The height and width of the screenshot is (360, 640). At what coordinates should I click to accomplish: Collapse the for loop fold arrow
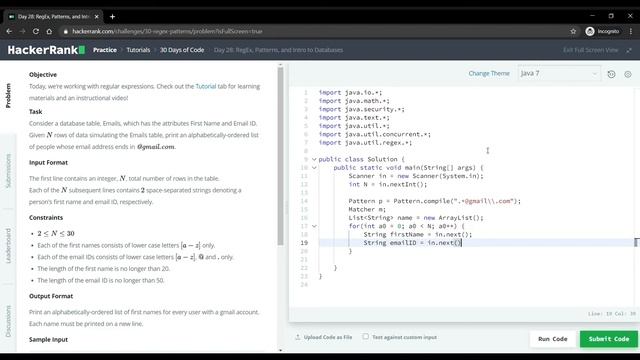[x=314, y=226]
